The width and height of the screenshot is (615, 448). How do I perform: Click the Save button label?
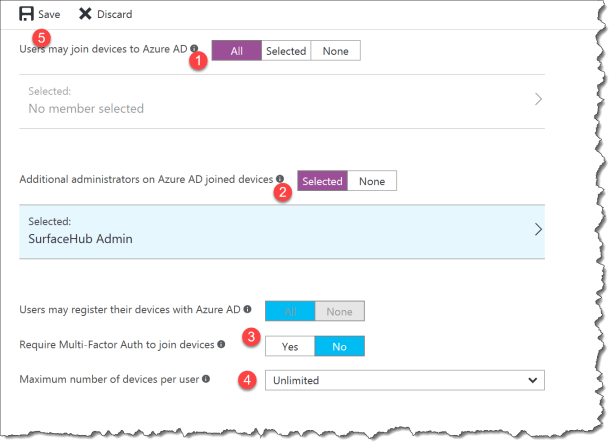(49, 14)
